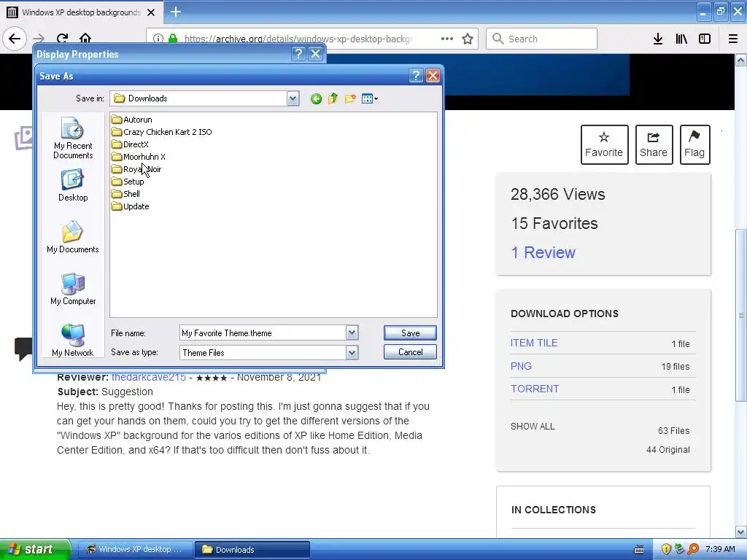
Task: Click the File name text field
Action: 263,332
